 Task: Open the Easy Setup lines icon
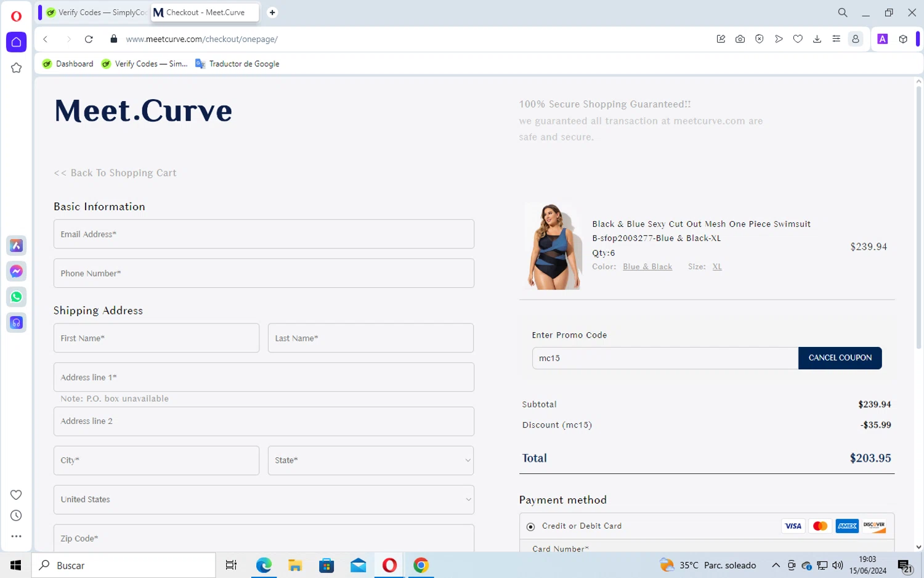pos(836,39)
